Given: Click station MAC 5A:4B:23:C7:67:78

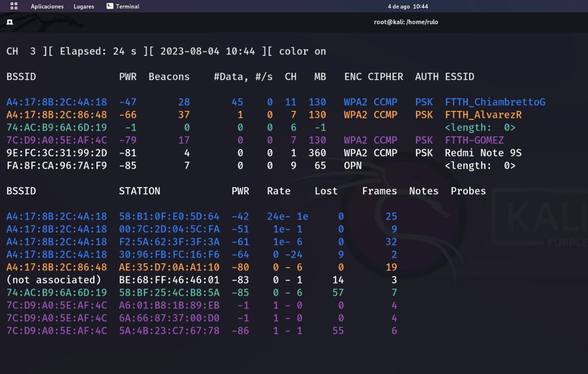Looking at the screenshot, I should 169,331.
